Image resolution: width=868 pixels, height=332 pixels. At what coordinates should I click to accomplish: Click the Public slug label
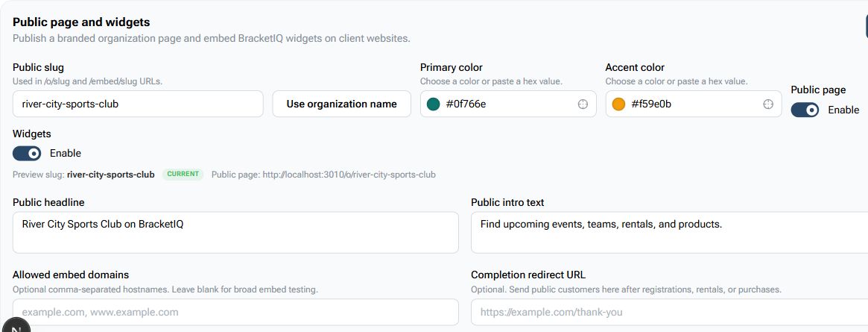[38, 68]
